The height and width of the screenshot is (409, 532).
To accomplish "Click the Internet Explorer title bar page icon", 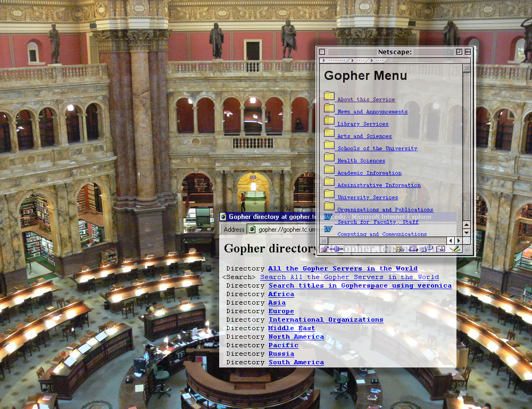I will click(223, 217).
